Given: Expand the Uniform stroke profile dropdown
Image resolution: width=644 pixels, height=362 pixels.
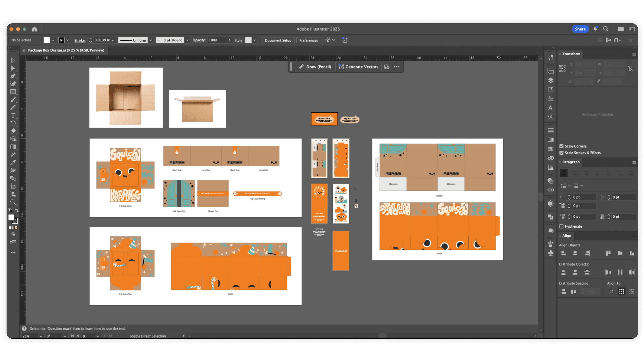Looking at the screenshot, I should [x=151, y=40].
